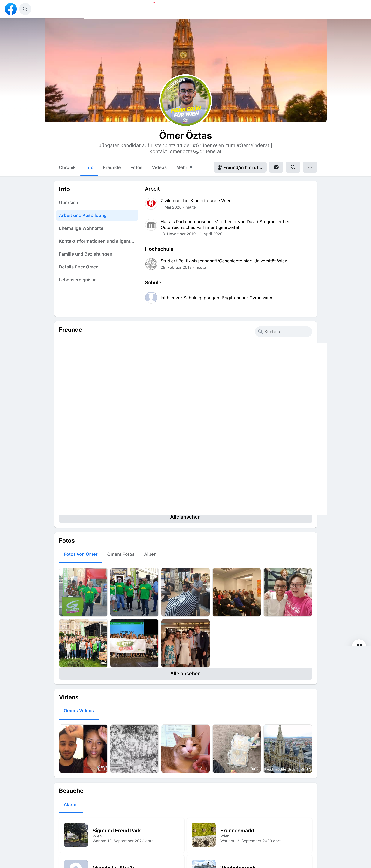Open Ömer Öztas profile picture
371x868 pixels.
coord(185,100)
